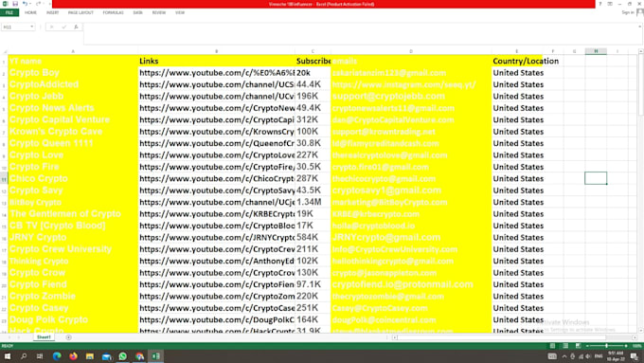Screen dimensions: 644x363
Task: Add a new sheet with the plus icon
Action: [68, 337]
